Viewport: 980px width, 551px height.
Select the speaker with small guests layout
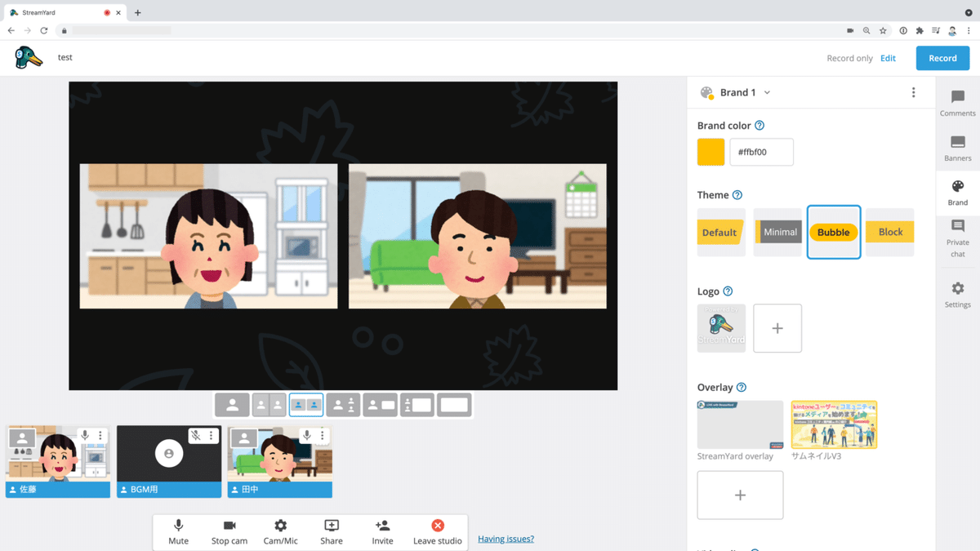[x=343, y=404]
